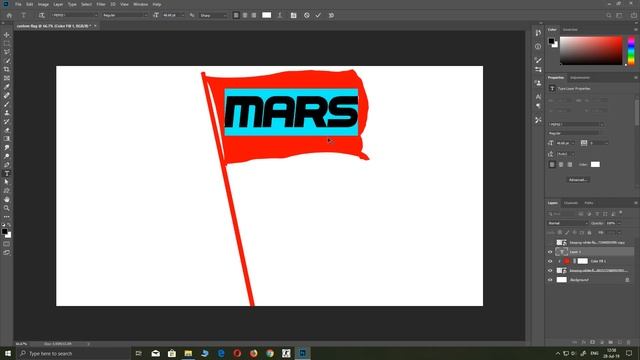Viewport: 640px width, 360px height.
Task: Switch to the Channels tab
Action: tap(571, 203)
